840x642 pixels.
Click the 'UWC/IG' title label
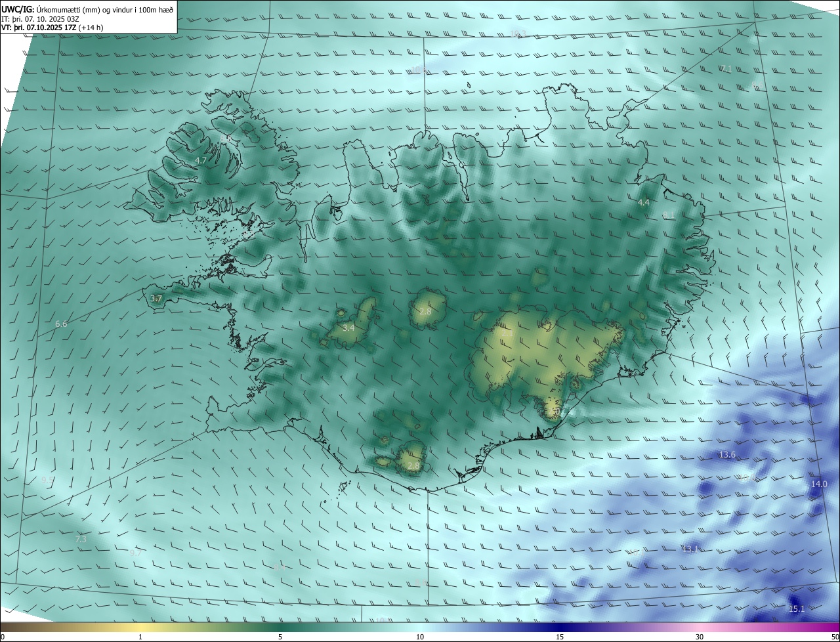click(18, 9)
